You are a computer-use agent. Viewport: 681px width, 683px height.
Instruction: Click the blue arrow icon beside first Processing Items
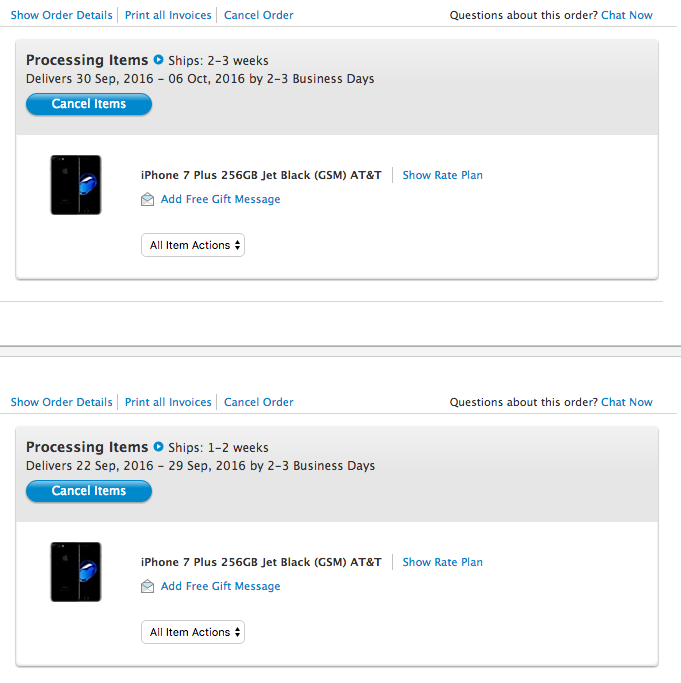click(x=159, y=60)
